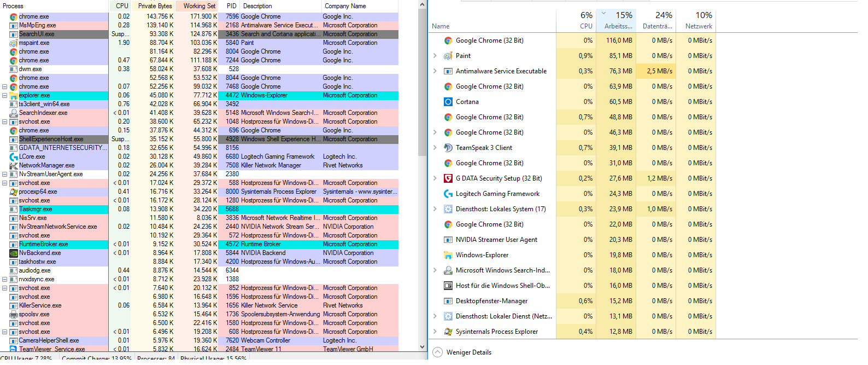This screenshot has width=868, height=365.
Task: Click the Process Explorer scrollbar up arrow
Action: tap(422, 5)
